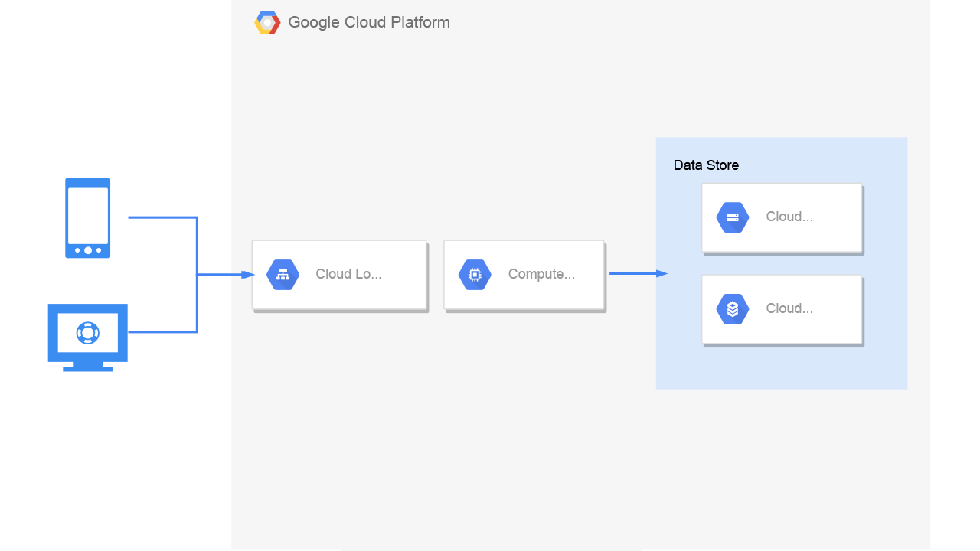
Task: Select the 'Google Cloud Platform' title text
Action: [369, 22]
